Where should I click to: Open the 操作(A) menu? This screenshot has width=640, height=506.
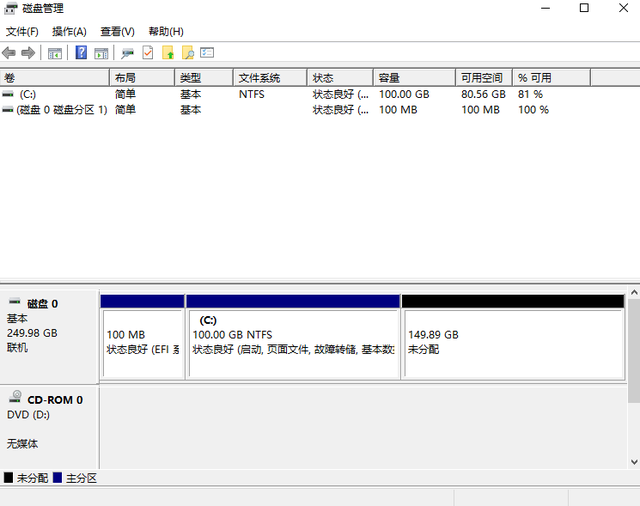click(69, 32)
